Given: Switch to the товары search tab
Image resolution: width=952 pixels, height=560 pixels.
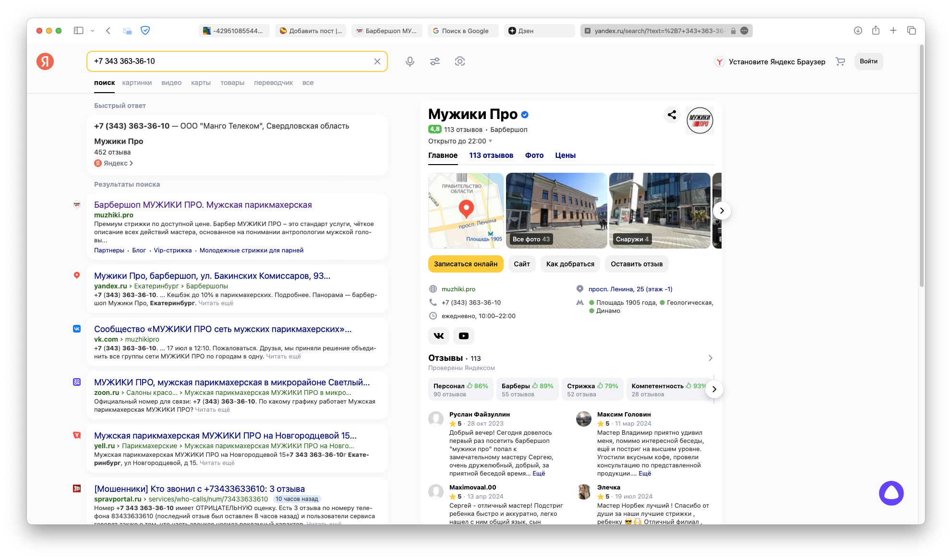Looking at the screenshot, I should pyautogui.click(x=232, y=83).
